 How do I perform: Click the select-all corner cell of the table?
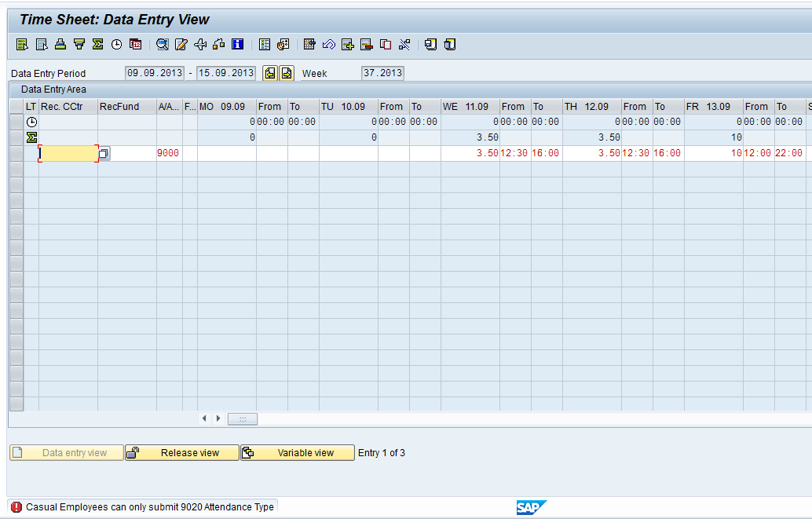pos(16,107)
